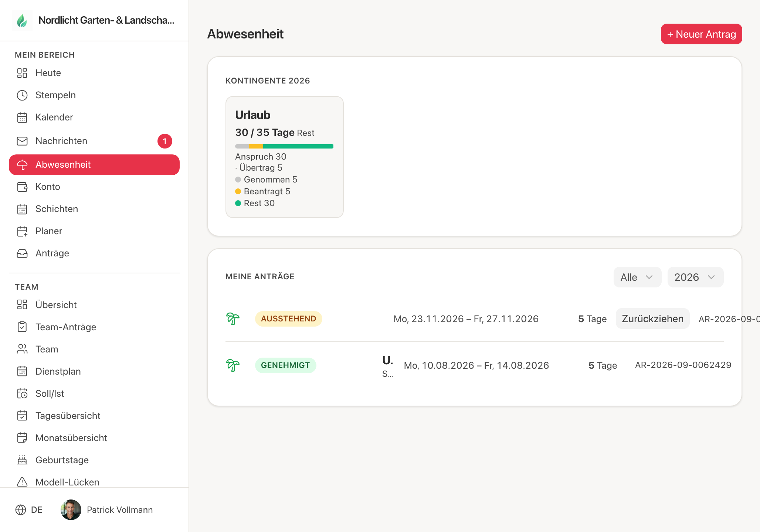Image resolution: width=760 pixels, height=532 pixels.
Task: Click the Genommen 5 legend entry
Action: pyautogui.click(x=266, y=180)
